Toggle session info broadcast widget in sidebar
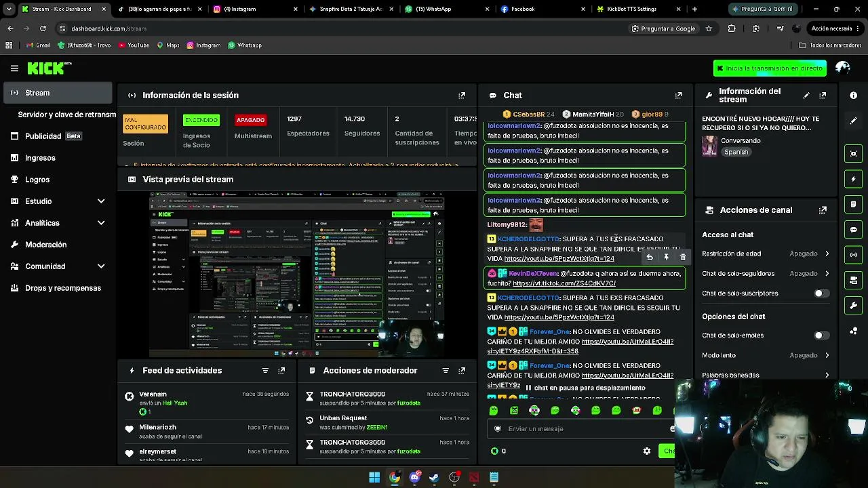 854,255
